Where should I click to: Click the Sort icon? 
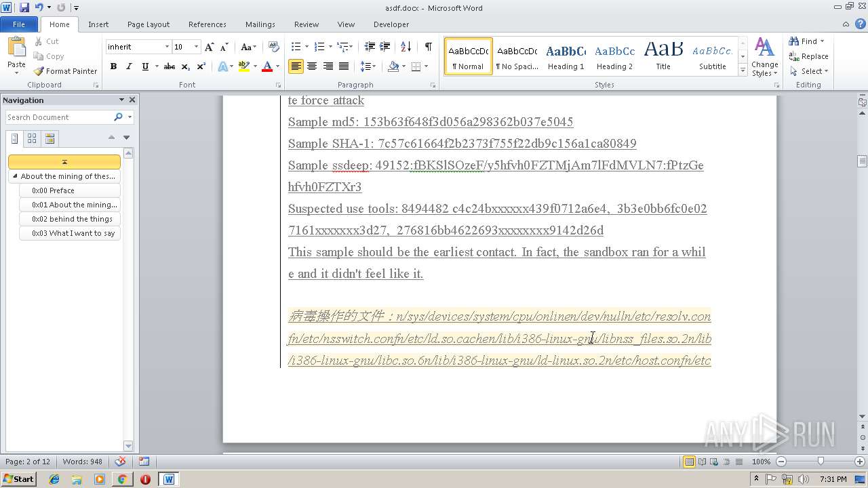[x=406, y=47]
